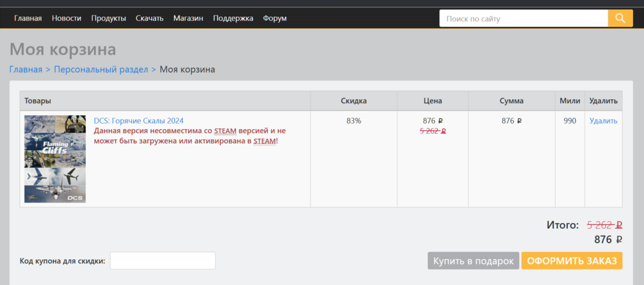Open the Flaming Cliffs product thumbnail
Viewport: 644px width, 285px height.
(55, 159)
